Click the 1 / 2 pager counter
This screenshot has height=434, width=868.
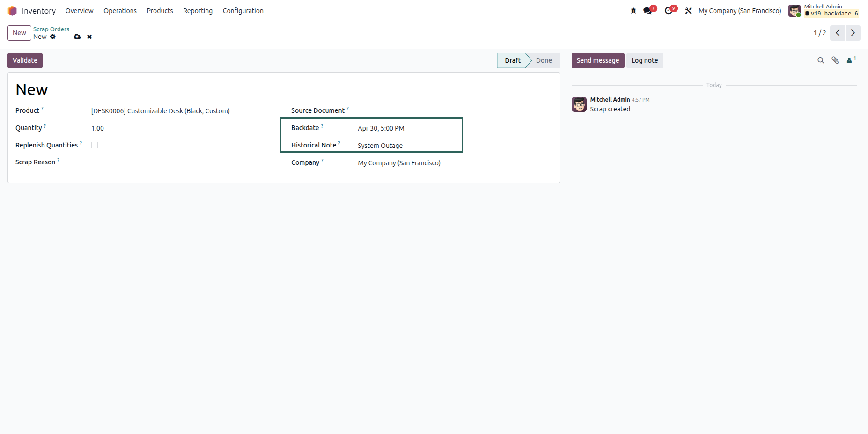tap(820, 33)
